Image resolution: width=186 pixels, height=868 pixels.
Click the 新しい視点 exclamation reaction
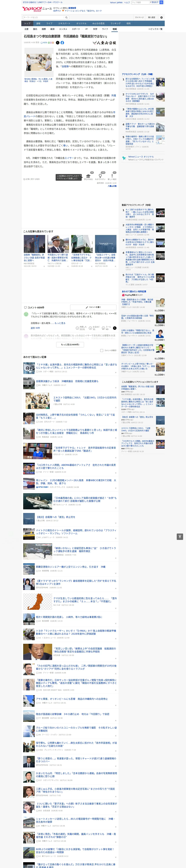[112, 176]
